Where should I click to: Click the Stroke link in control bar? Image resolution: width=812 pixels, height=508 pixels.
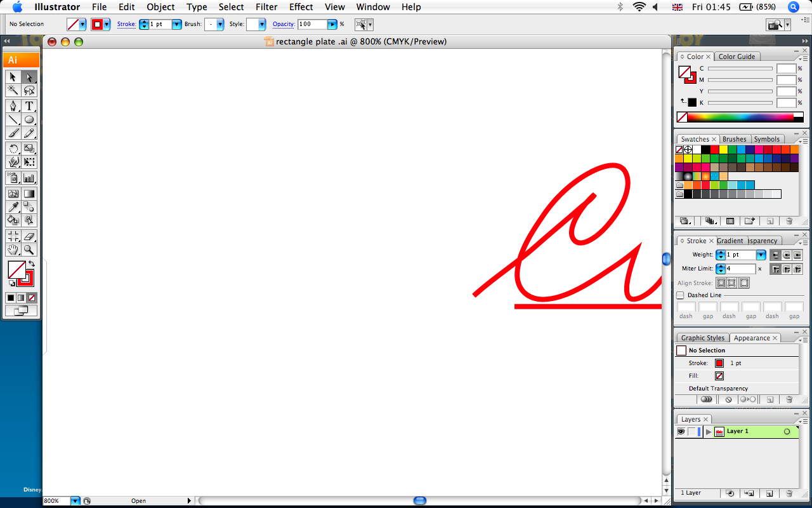coord(126,24)
